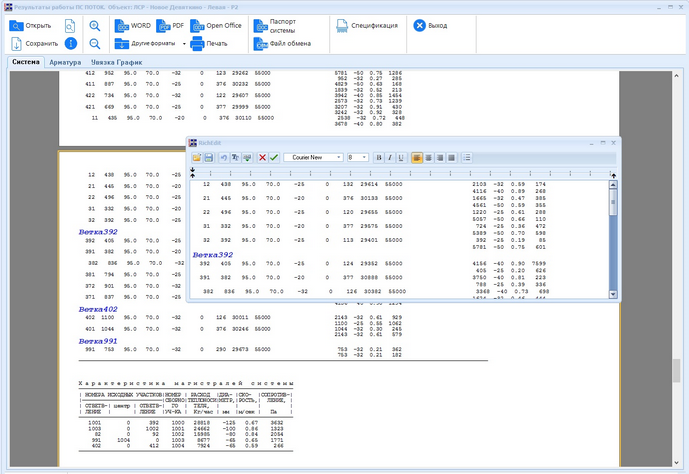
Task: Export the Файл обмена
Action: [283, 43]
